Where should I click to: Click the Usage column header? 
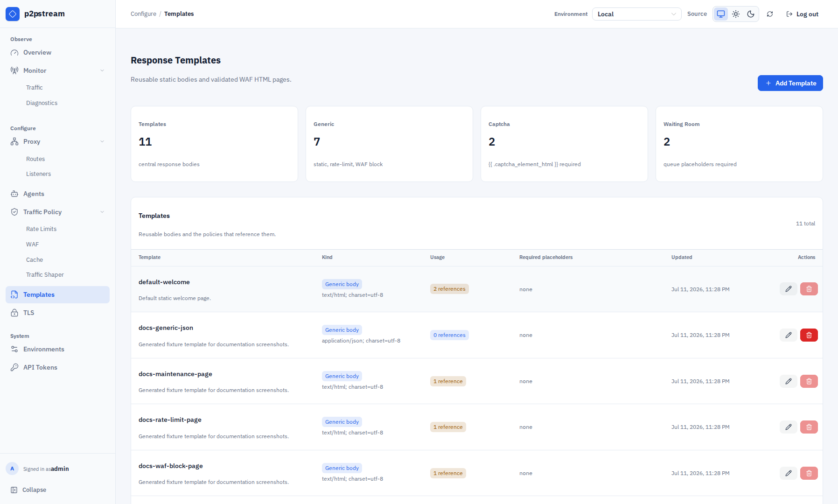[x=437, y=258]
